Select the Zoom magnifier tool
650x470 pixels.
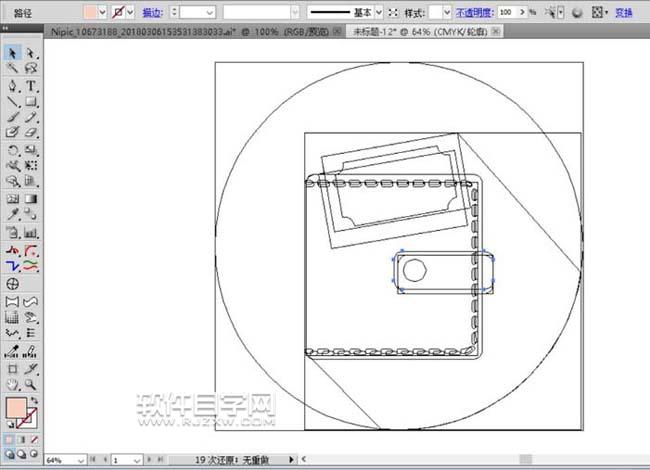coord(31,384)
